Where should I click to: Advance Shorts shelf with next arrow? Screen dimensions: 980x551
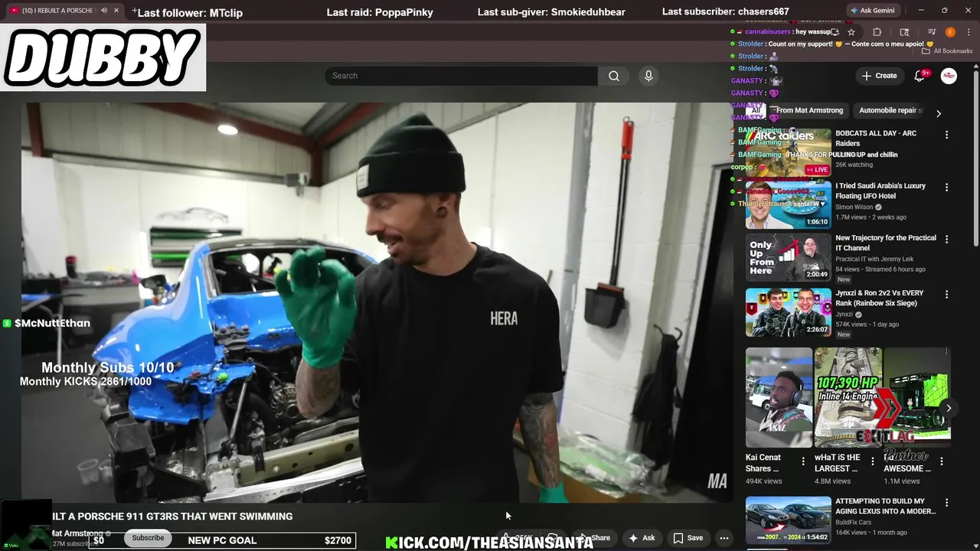click(948, 408)
